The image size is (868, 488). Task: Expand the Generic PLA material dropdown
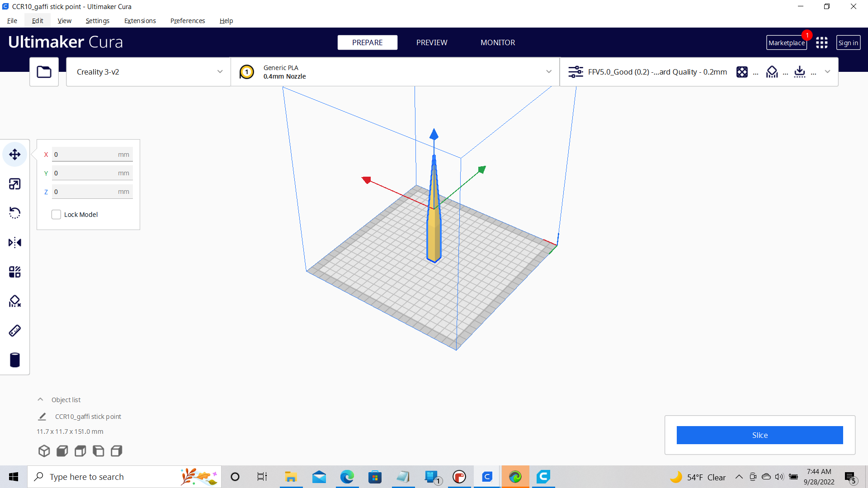click(395, 72)
